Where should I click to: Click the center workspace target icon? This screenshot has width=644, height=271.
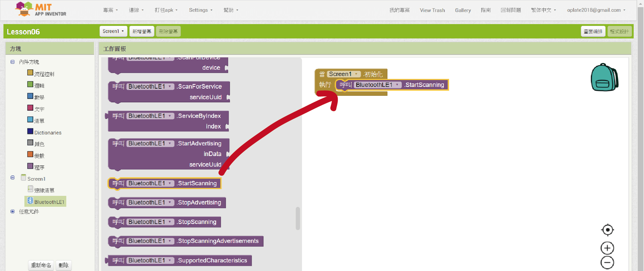tap(607, 230)
